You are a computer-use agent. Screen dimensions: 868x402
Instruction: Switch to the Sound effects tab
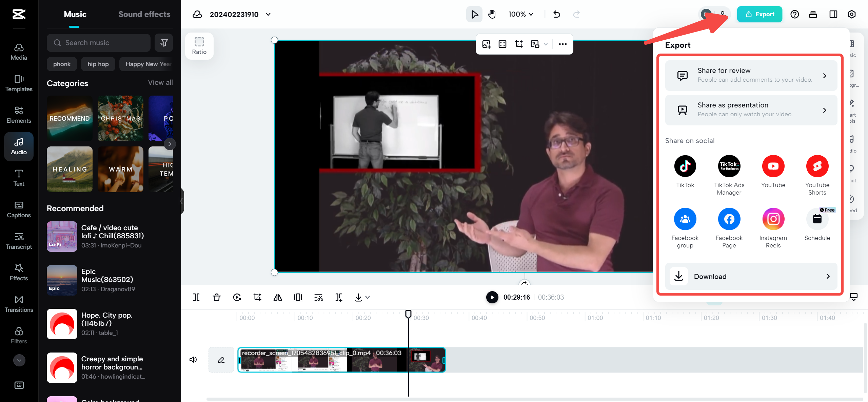144,14
